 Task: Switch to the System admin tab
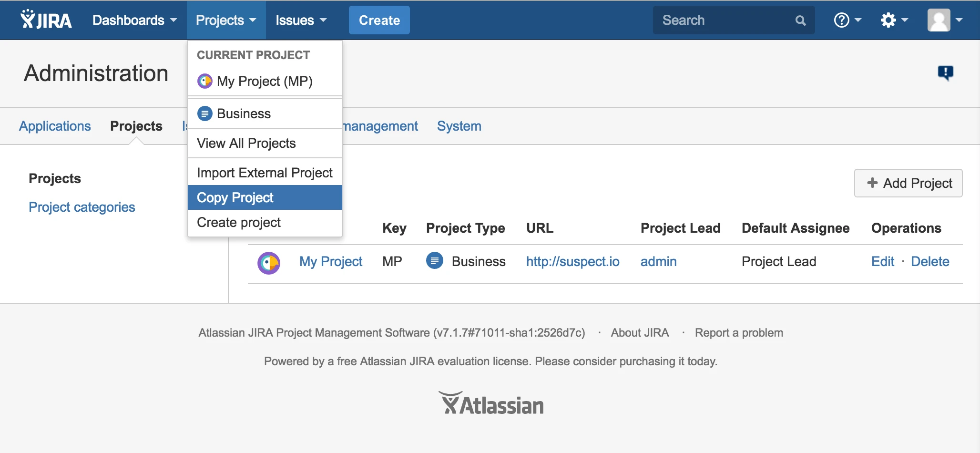(459, 126)
